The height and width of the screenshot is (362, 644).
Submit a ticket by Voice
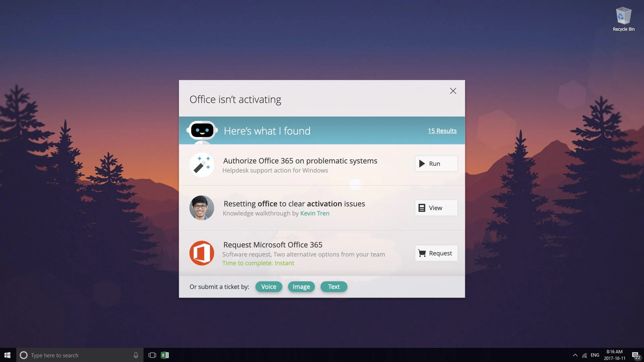[x=269, y=287]
